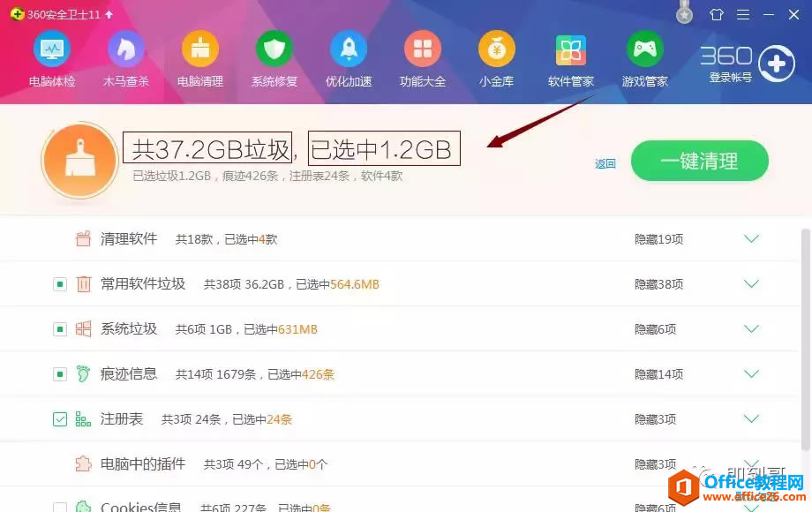The height and width of the screenshot is (512, 812).
Task: Click the 系统垃圾 Windows logo icon
Action: [83, 328]
